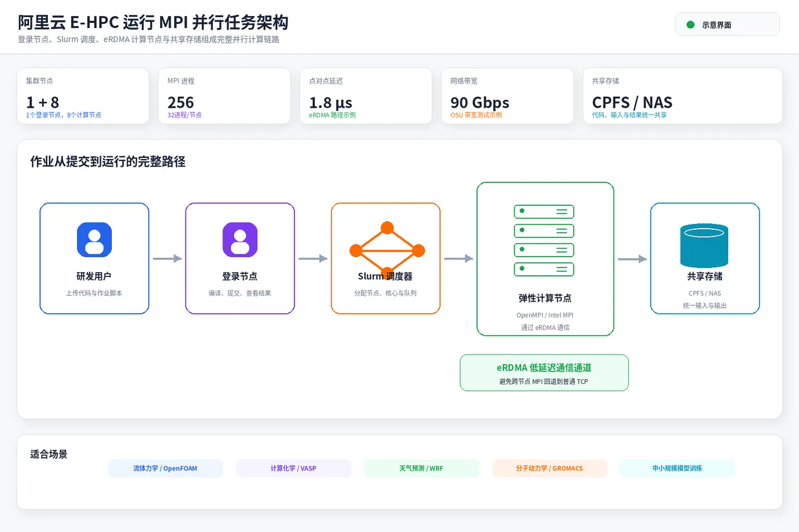This screenshot has height=532, width=799.
Task: Click the green server rack icon
Action: pyautogui.click(x=544, y=240)
